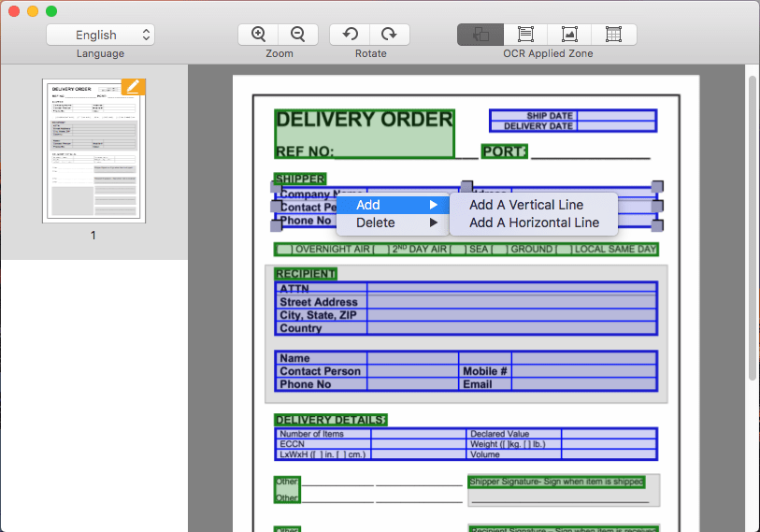Screen dimensions: 760x532
Task: Click the bottom-right handle of selected table zone
Action: point(657,225)
